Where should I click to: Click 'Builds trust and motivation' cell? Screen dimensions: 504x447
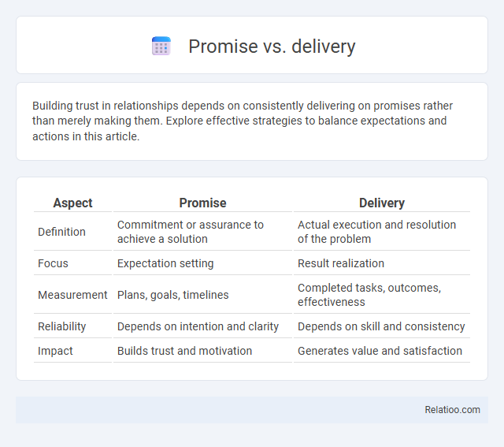pyautogui.click(x=202, y=351)
